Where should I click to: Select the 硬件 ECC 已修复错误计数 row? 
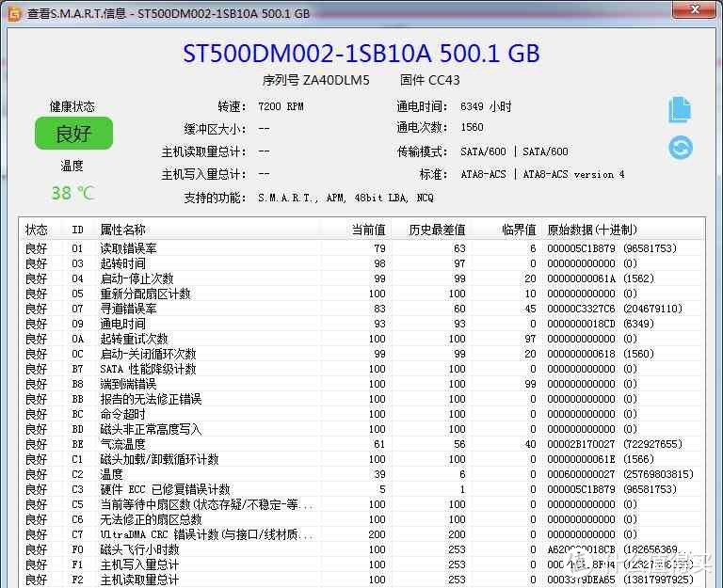click(361, 489)
